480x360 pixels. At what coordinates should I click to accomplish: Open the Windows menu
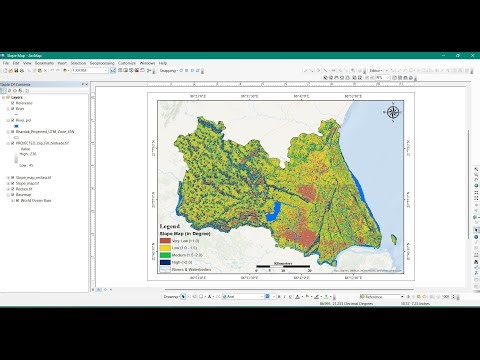(x=147, y=63)
